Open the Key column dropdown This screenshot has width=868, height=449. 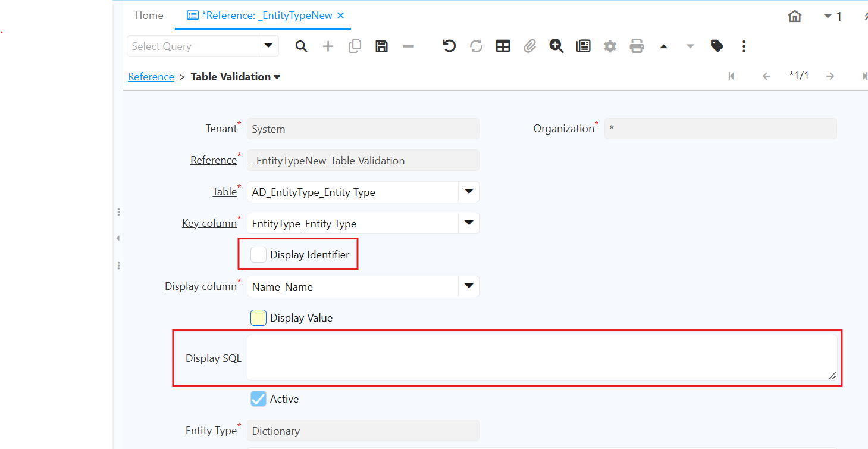(x=468, y=223)
